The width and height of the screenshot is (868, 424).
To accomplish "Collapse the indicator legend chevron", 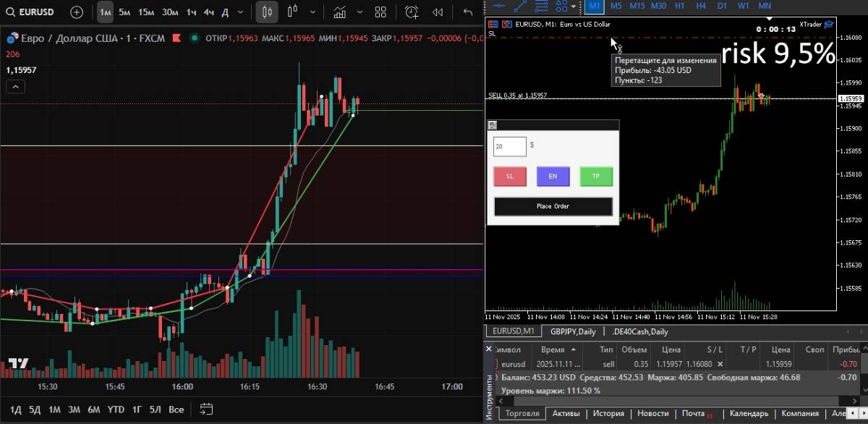I will (15, 87).
